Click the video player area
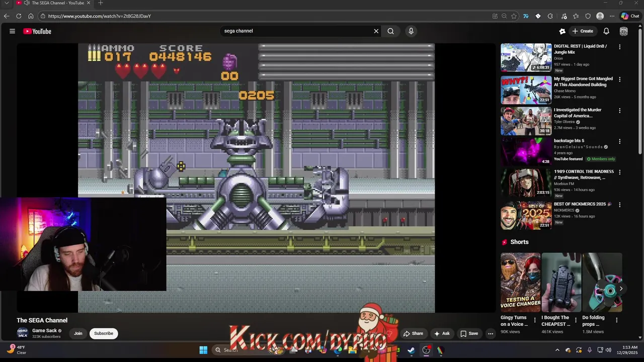644x362 pixels. coord(256,178)
